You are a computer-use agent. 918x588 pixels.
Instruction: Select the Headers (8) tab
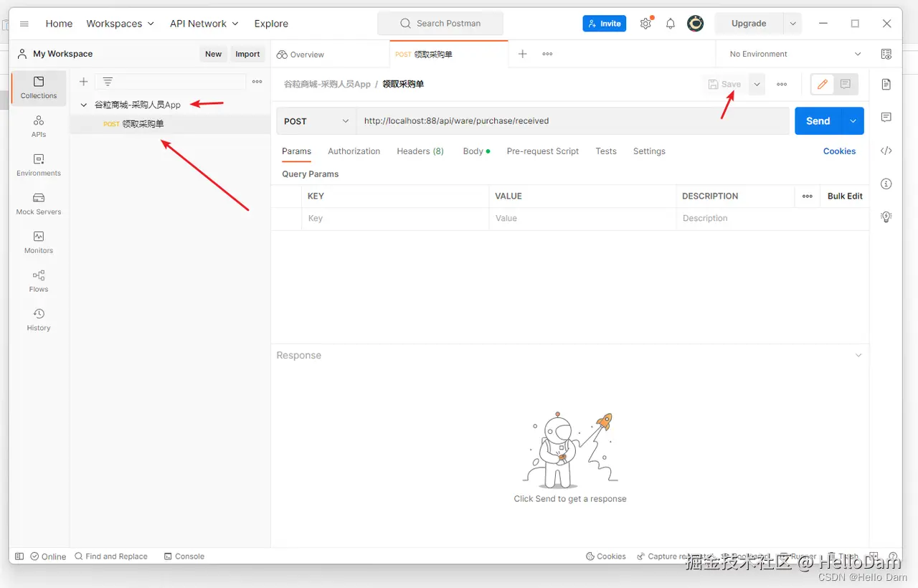coord(420,151)
